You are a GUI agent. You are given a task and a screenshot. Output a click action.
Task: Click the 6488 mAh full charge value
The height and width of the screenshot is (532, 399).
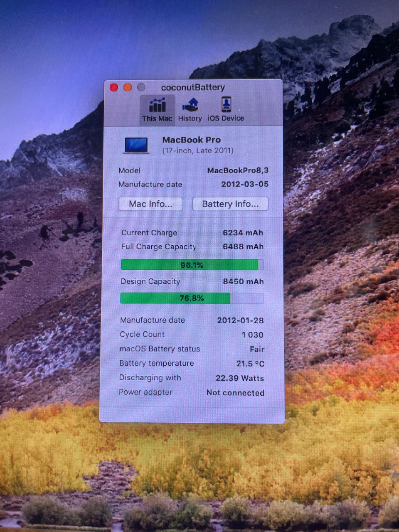243,246
